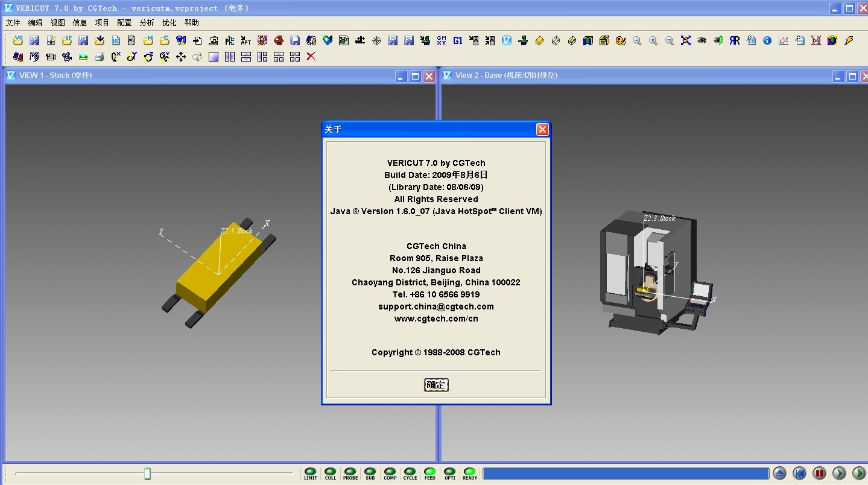Open the 文件 menu
Image resolution: width=868 pixels, height=485 pixels.
point(13,23)
